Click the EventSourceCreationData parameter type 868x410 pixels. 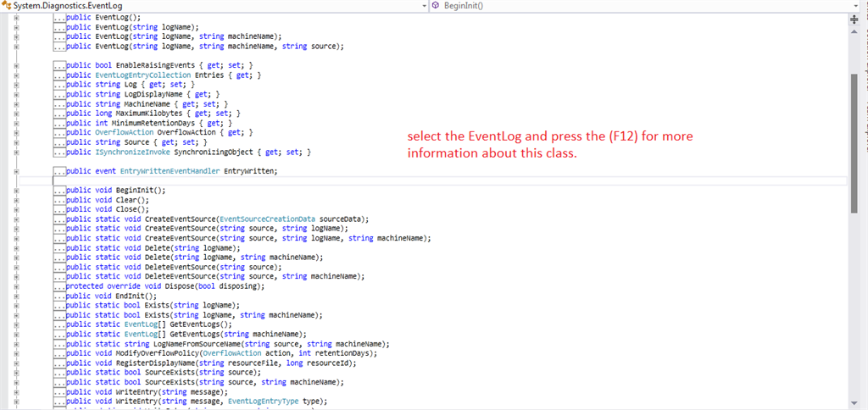[267, 219]
